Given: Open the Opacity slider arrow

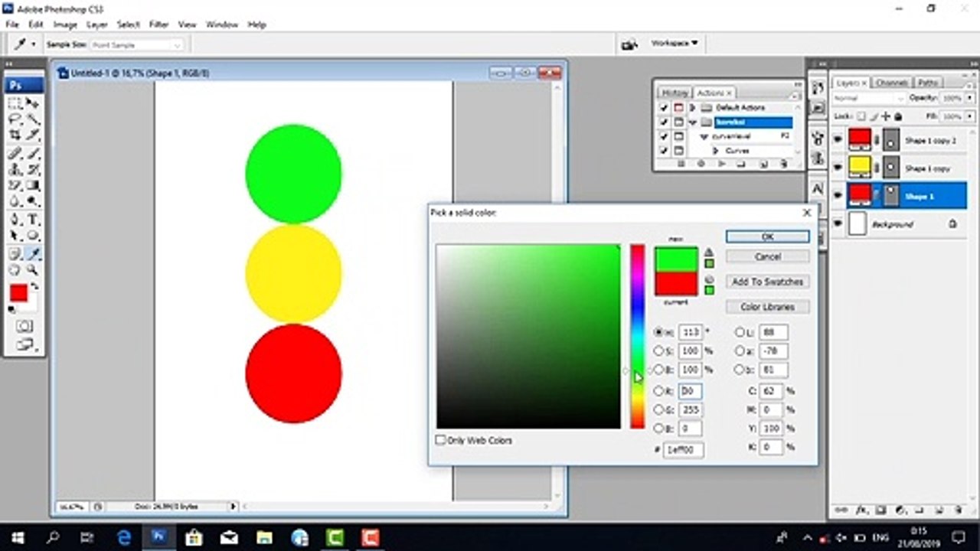Looking at the screenshot, I should coord(969,99).
